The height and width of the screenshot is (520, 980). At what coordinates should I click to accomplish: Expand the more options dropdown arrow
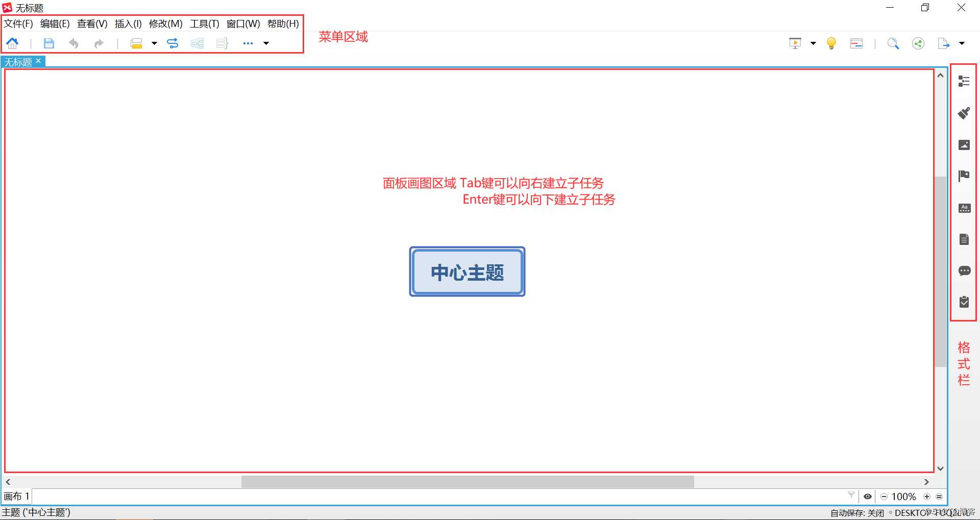click(x=266, y=43)
